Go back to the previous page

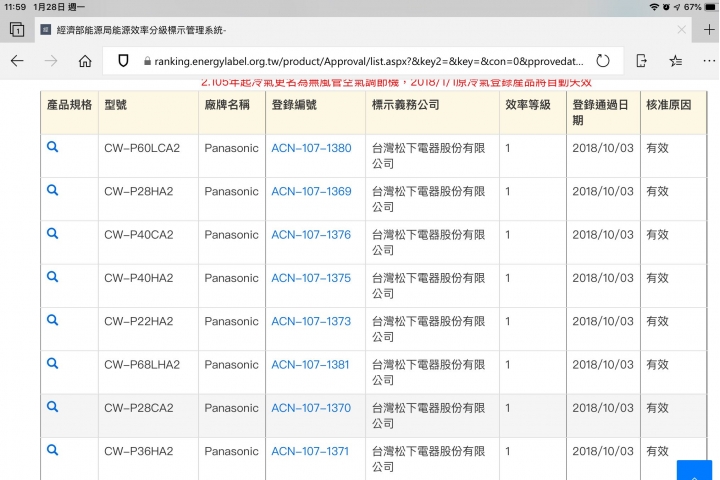coord(17,61)
